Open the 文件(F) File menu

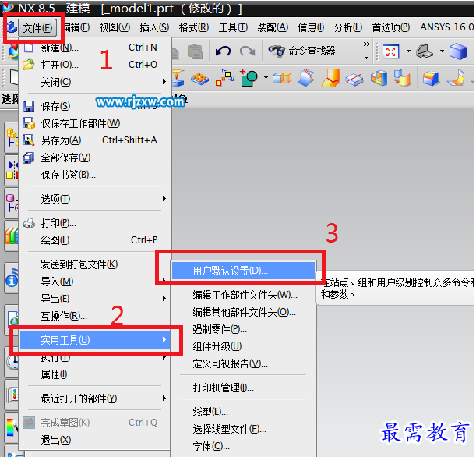tap(37, 28)
